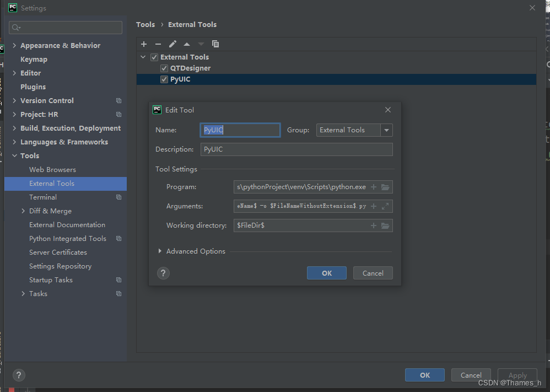The image size is (550, 392).
Task: Click Cancel in Edit Tool dialog
Action: (x=373, y=273)
